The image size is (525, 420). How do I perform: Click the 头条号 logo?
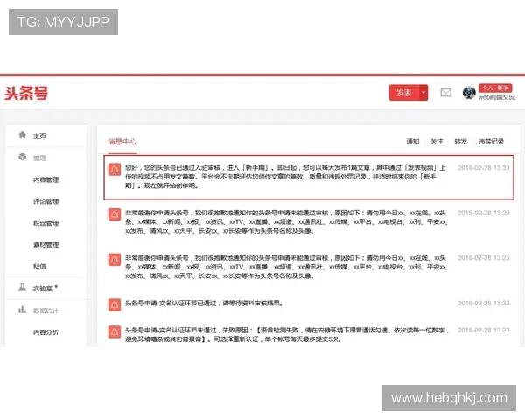[x=26, y=93]
